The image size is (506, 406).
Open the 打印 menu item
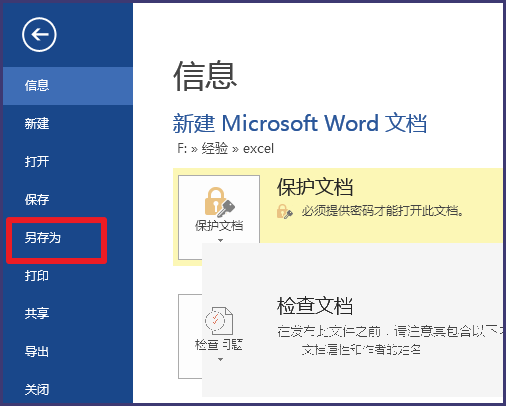[68, 276]
